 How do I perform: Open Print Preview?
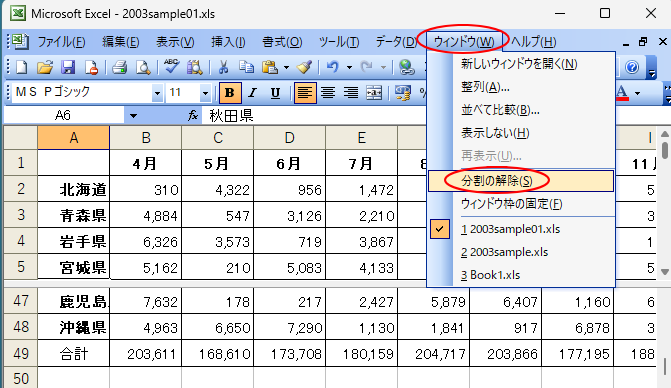(143, 67)
